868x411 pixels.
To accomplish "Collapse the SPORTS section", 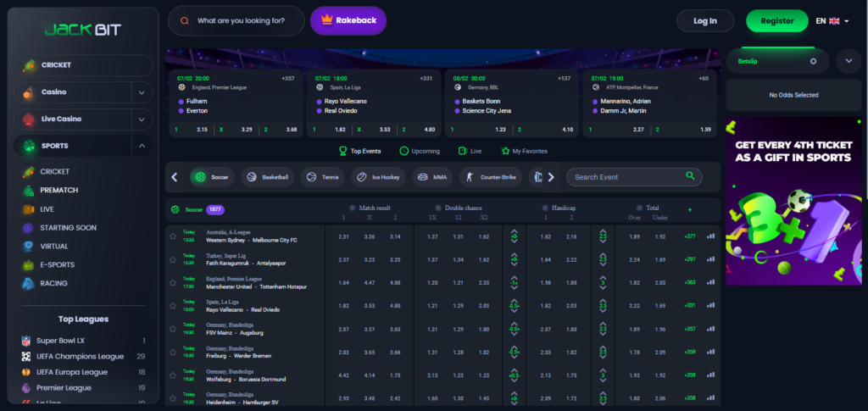I will (x=141, y=146).
